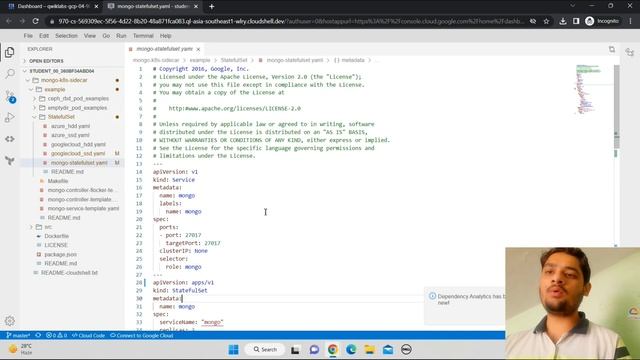Image resolution: width=640 pixels, height=360 pixels.
Task: Open the Explorer view in activity bar
Action: click(x=10, y=52)
